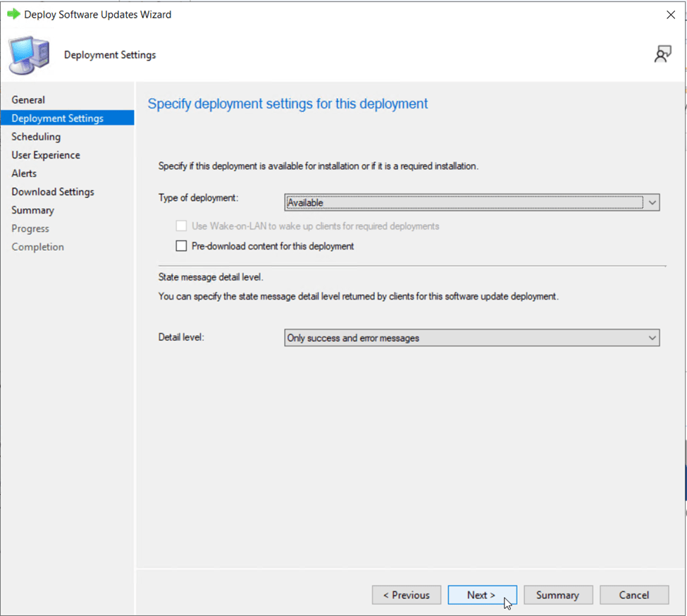Click the green arrow wizard title icon

click(13, 14)
